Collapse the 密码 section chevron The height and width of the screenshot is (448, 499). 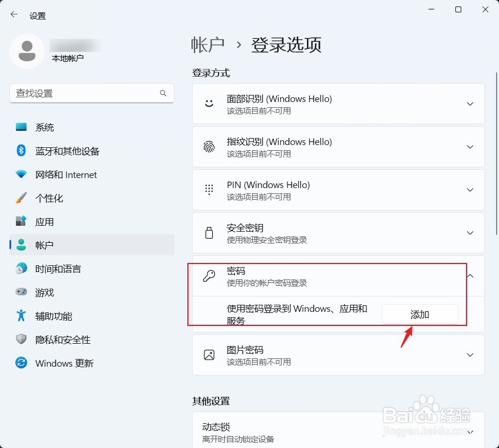(x=470, y=276)
